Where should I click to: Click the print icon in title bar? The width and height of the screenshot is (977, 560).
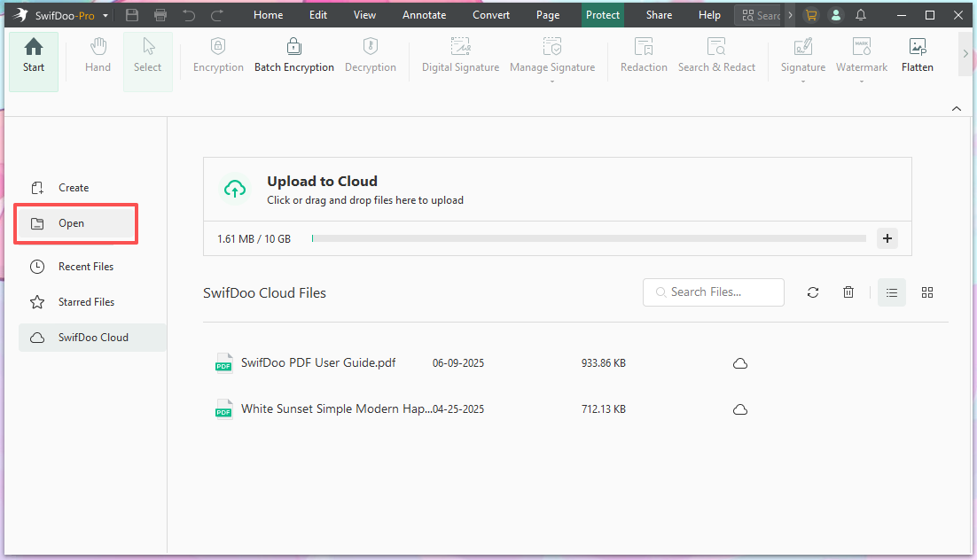pyautogui.click(x=160, y=15)
